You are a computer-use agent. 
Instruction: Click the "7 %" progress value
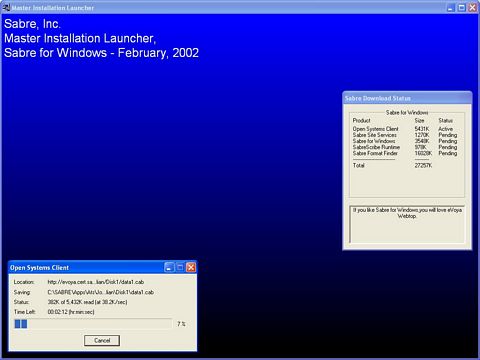[x=182, y=324]
